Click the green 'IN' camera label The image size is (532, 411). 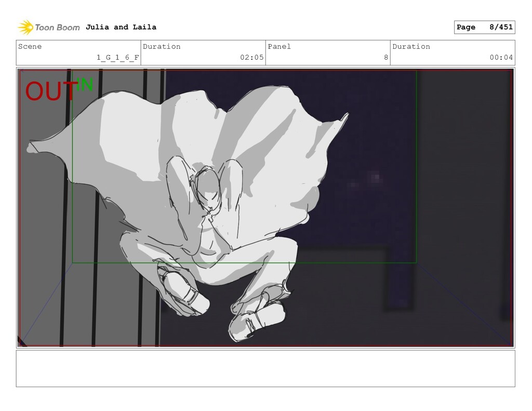point(85,85)
